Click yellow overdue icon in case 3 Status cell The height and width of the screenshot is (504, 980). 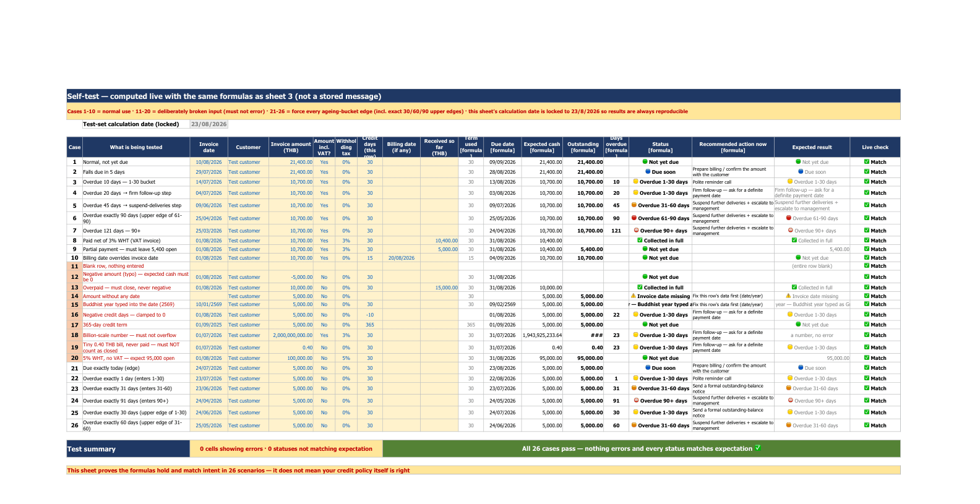coord(635,182)
